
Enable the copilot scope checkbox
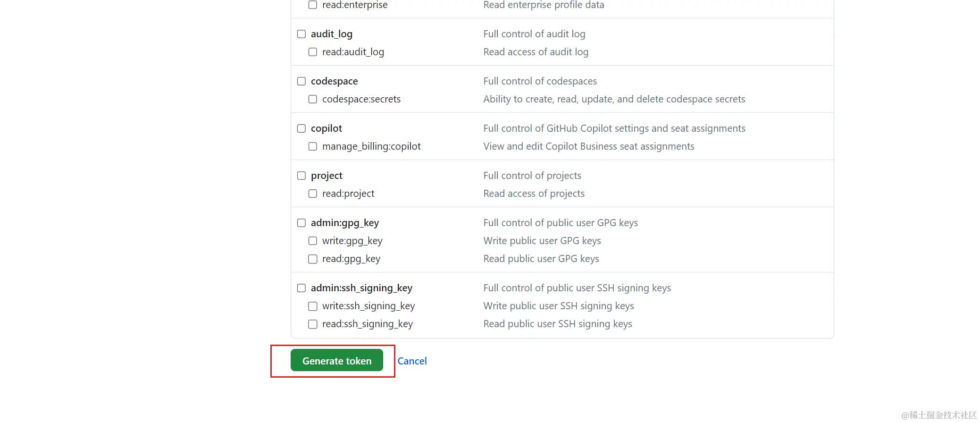point(302,128)
